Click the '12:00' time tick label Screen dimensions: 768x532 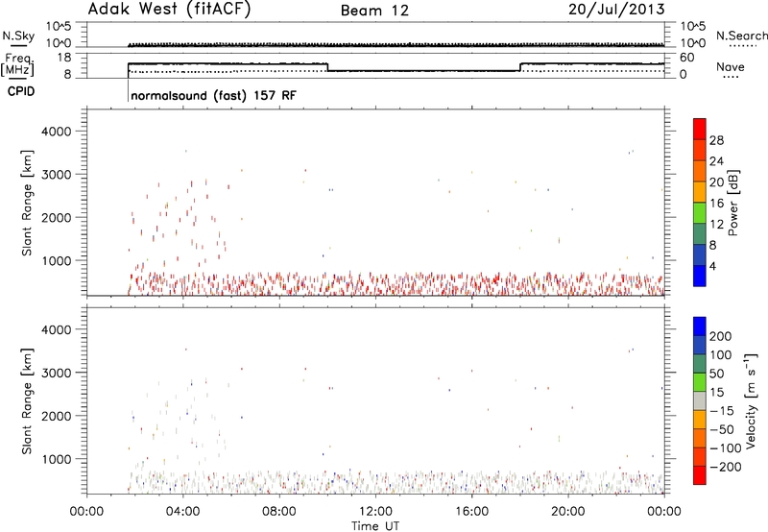pyautogui.click(x=375, y=511)
